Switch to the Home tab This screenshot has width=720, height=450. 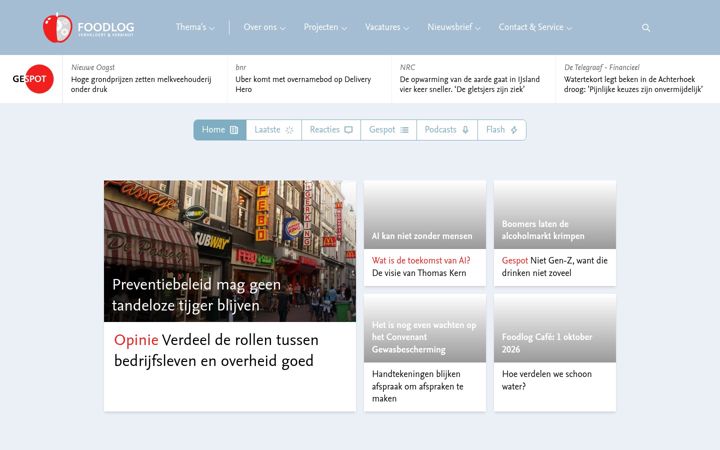[x=220, y=130]
